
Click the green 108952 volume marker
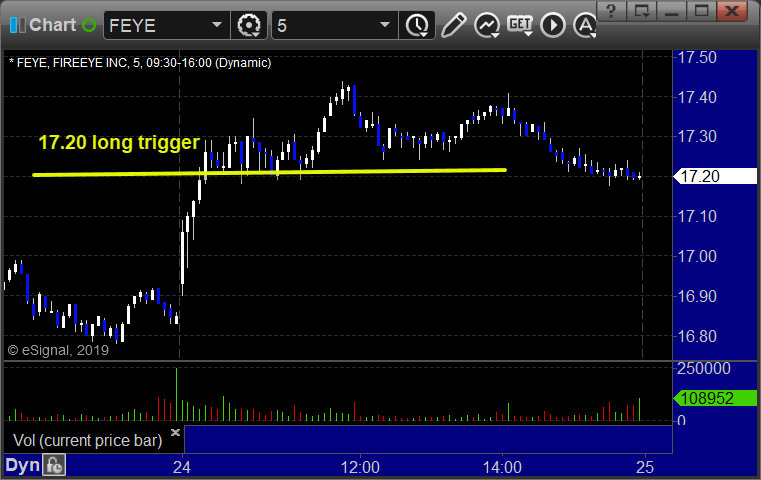pyautogui.click(x=715, y=398)
